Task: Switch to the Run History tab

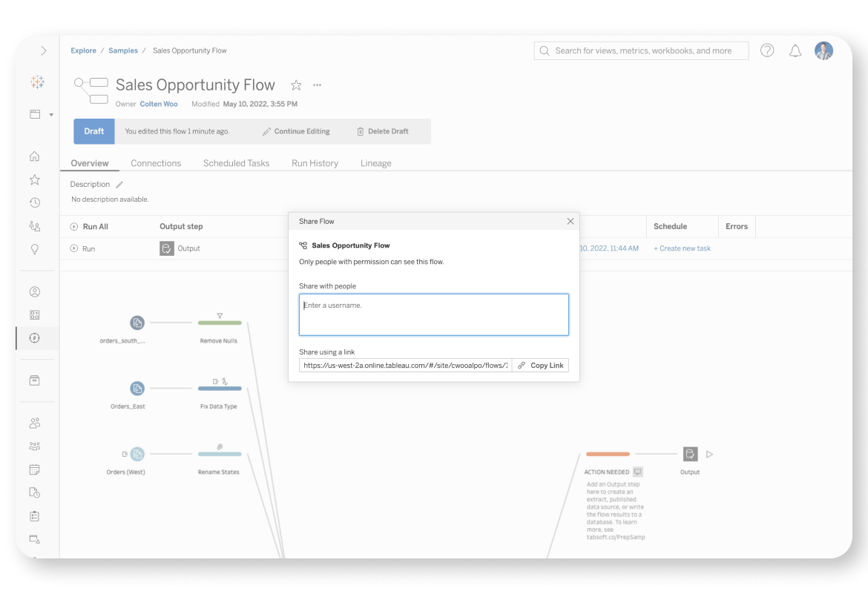Action: (x=315, y=163)
